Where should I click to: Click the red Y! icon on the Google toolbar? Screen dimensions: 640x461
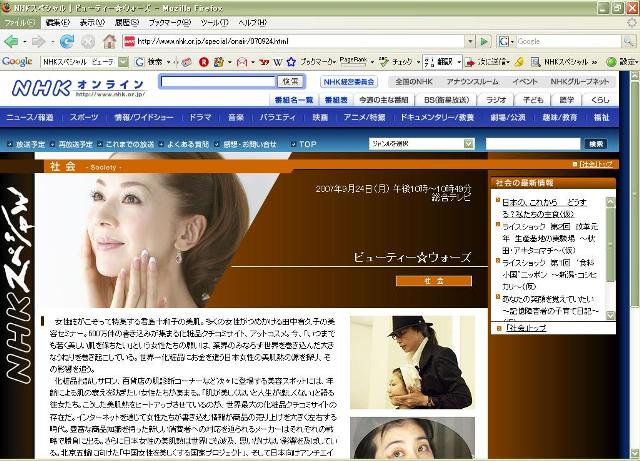(264, 62)
